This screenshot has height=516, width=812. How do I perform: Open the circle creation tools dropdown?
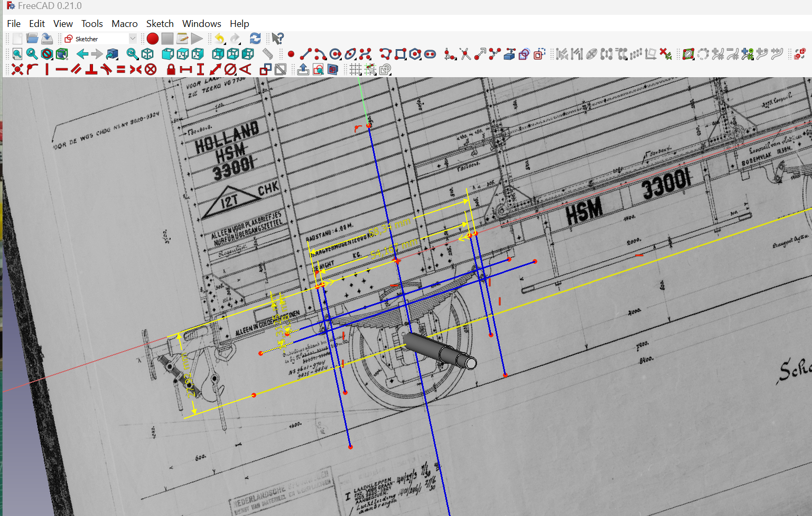pos(335,54)
